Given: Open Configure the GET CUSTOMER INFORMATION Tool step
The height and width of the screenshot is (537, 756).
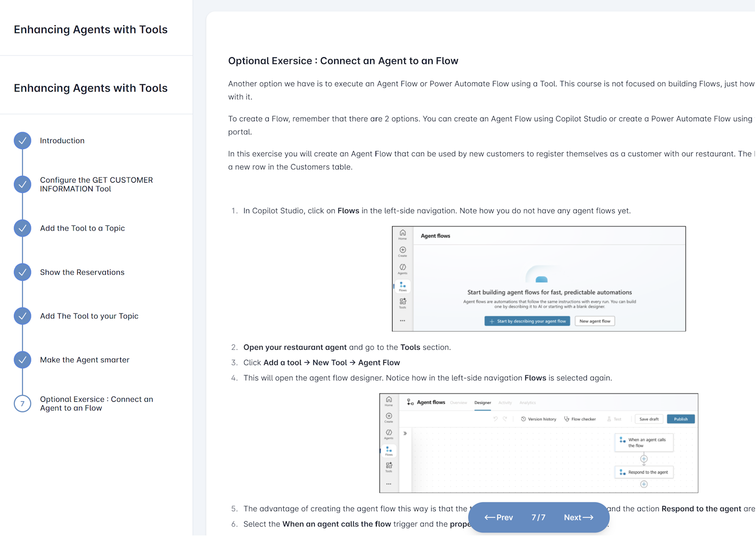Looking at the screenshot, I should [x=96, y=184].
